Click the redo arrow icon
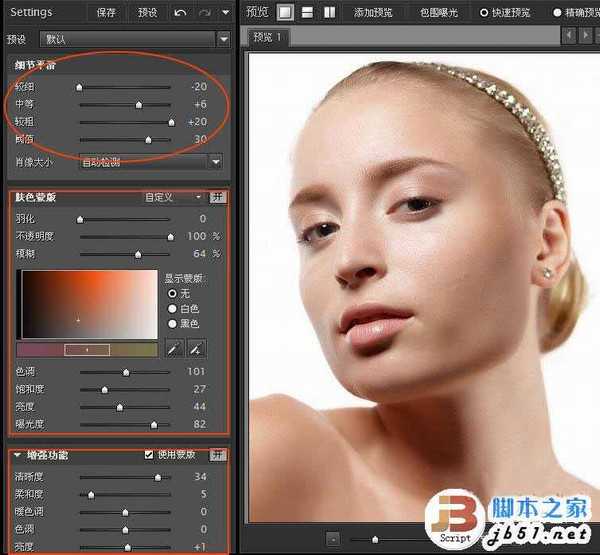The image size is (600, 555). point(205,13)
